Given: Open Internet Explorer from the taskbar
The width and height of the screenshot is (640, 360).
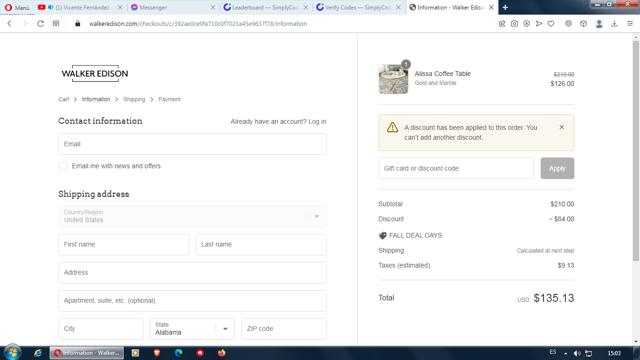Looking at the screenshot, I should pyautogui.click(x=38, y=353).
